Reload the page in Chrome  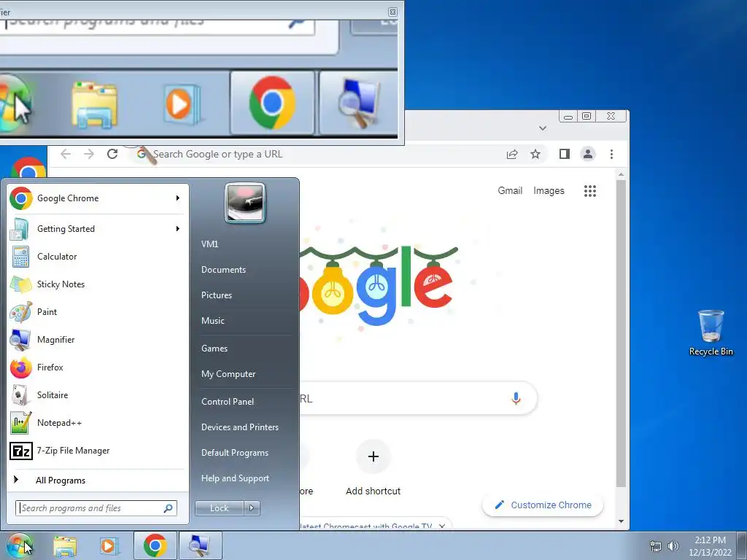pyautogui.click(x=112, y=154)
